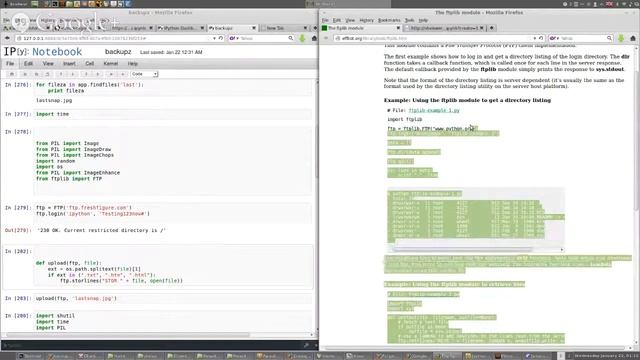This screenshot has height=360, width=640.
Task: Copy the selected notebook cell
Action: point(36,74)
